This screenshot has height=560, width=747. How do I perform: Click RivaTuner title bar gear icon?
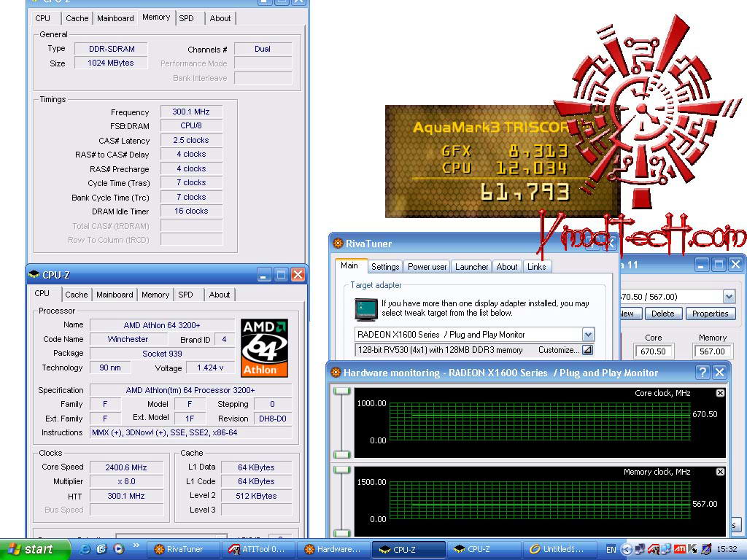338,244
